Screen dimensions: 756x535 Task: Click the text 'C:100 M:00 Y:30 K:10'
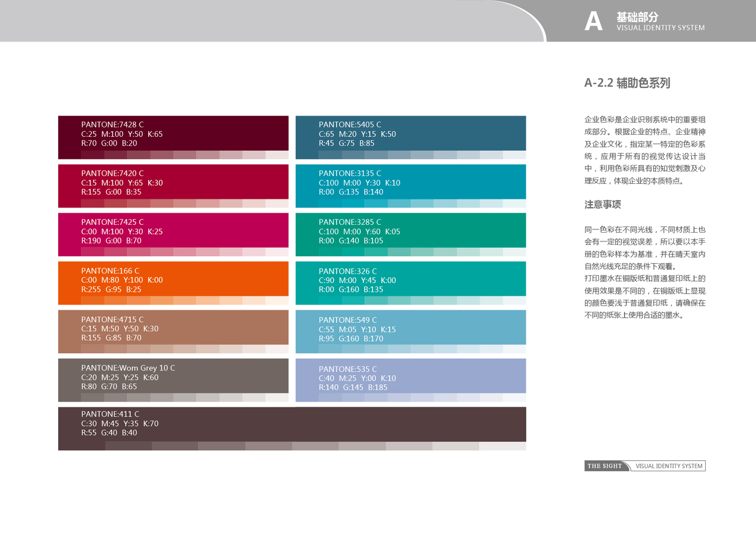pos(360,183)
